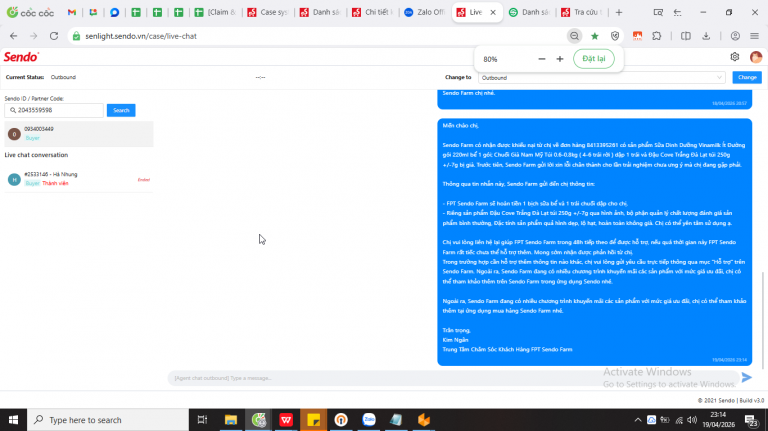Open the browser profile icon

(x=735, y=36)
